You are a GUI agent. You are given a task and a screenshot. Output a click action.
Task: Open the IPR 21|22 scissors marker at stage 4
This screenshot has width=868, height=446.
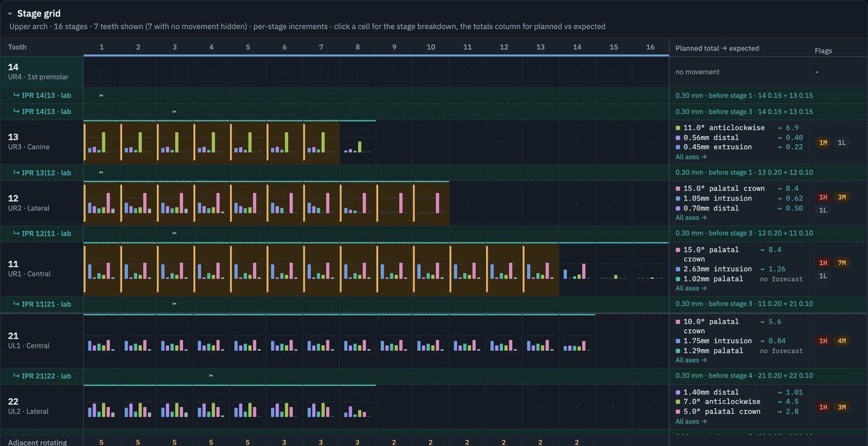(x=211, y=376)
